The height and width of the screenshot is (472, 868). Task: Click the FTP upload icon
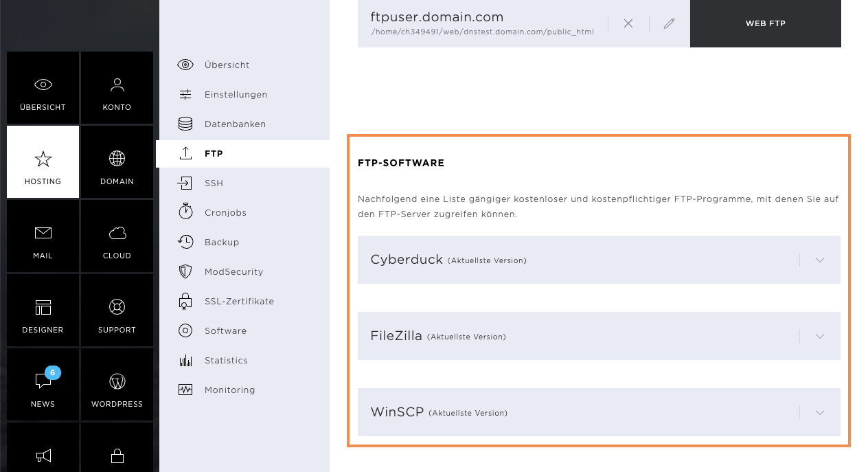(185, 153)
